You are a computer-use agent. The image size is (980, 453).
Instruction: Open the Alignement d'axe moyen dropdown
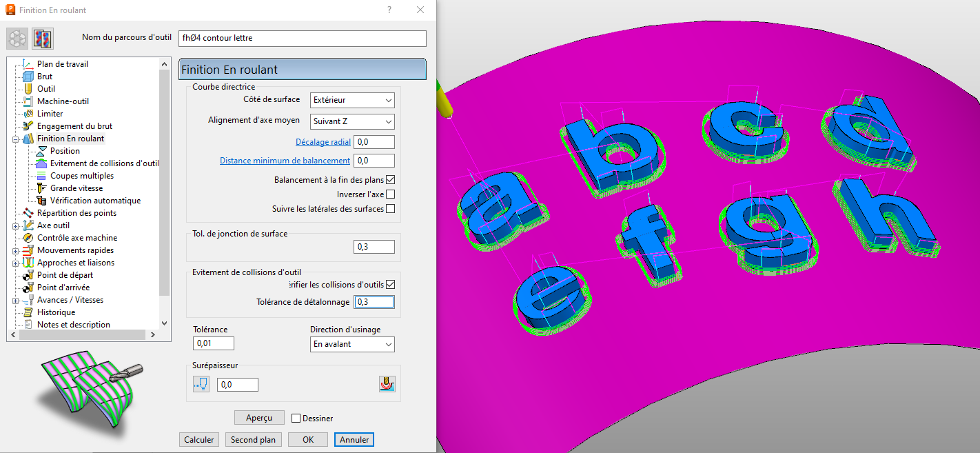click(352, 121)
